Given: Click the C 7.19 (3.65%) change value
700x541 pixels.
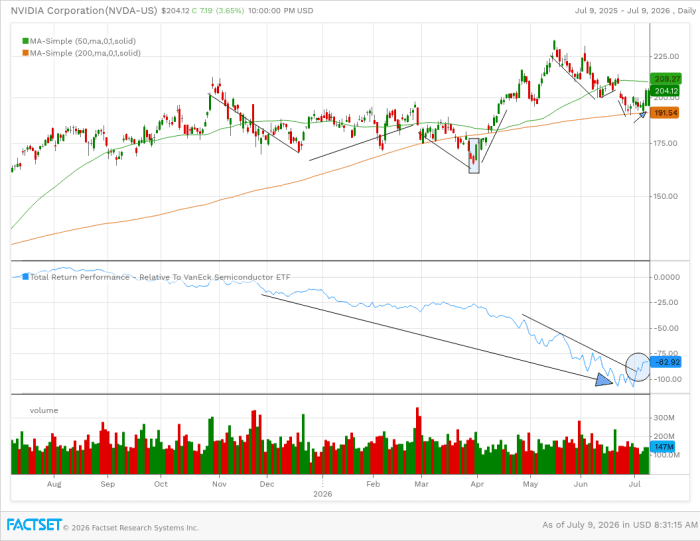Looking at the screenshot, I should click(x=218, y=11).
